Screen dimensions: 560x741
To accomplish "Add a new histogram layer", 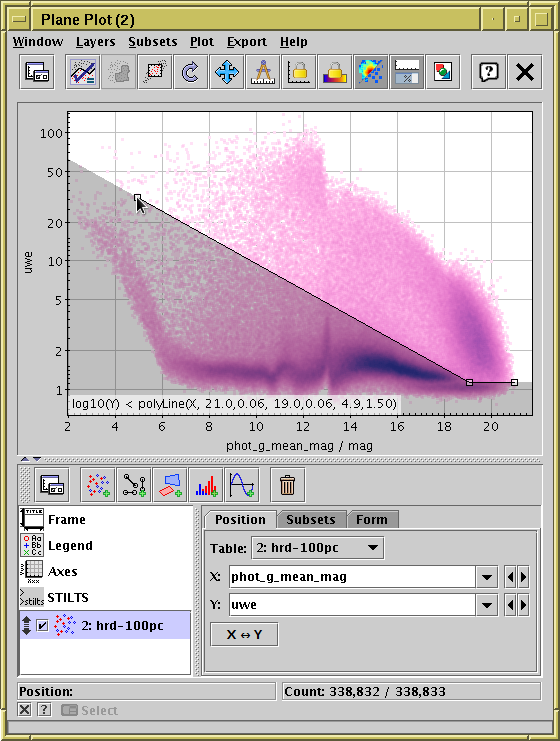I will 206,485.
